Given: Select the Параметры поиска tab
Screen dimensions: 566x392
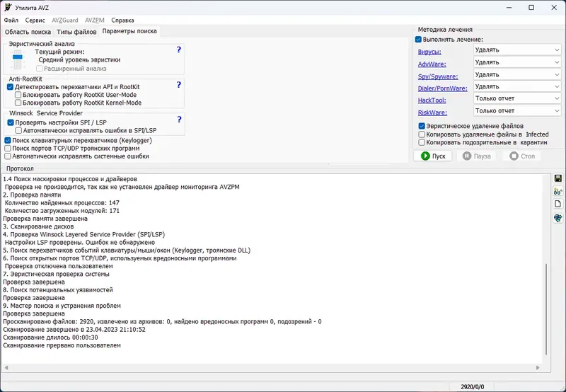Looking at the screenshot, I should pos(129,31).
